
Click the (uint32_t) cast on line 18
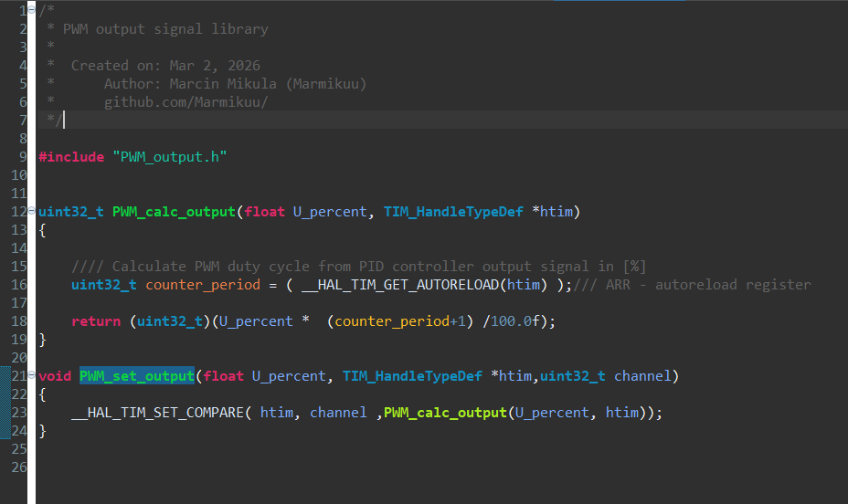pyautogui.click(x=170, y=321)
